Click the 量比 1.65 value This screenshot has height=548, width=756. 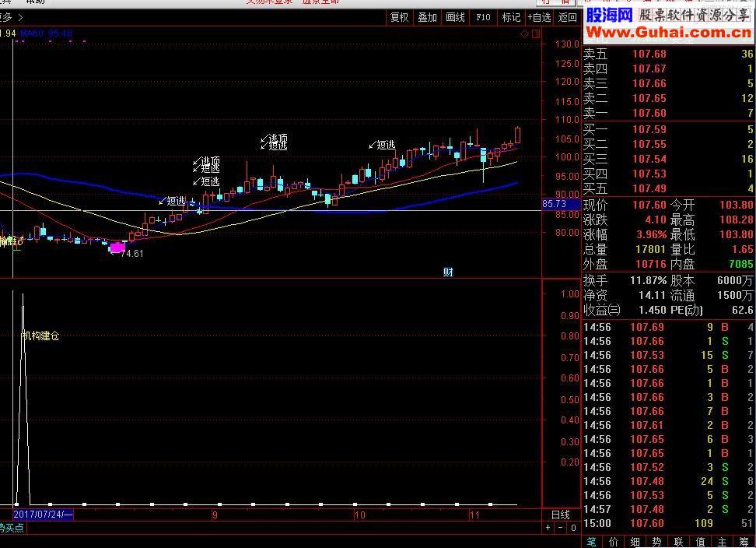[x=743, y=249]
